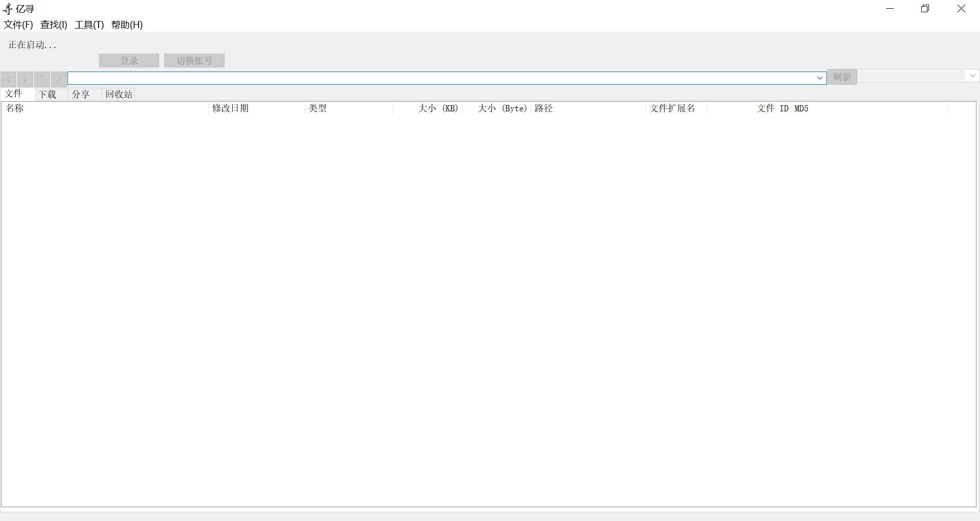
Task: Open the 查找(I) menu
Action: pos(54,25)
